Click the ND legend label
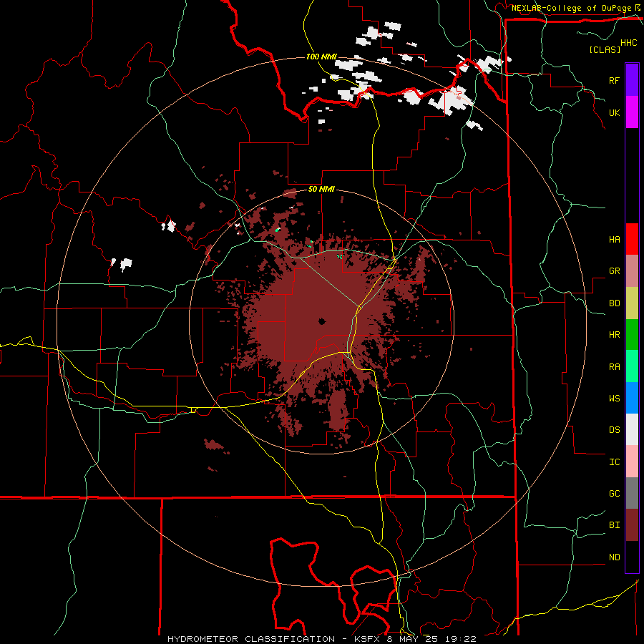The image size is (644, 644). [x=614, y=557]
